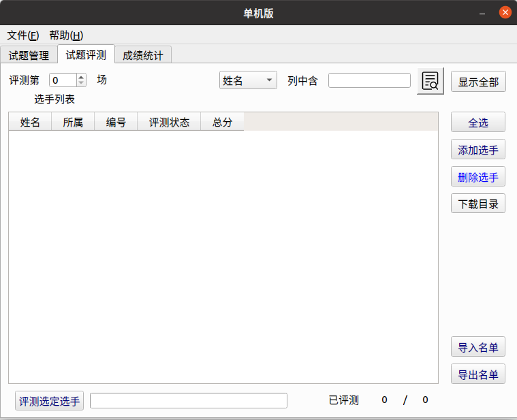Decrease the contest round number with down arrow

click(x=82, y=84)
